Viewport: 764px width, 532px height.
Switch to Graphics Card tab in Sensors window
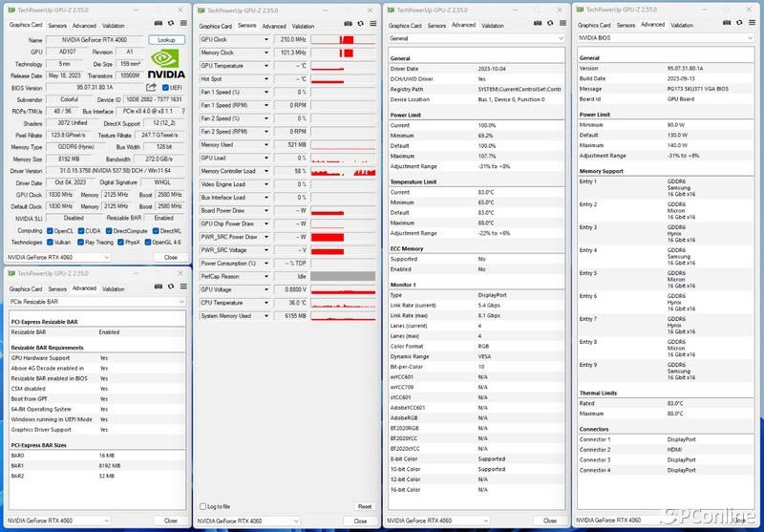216,26
